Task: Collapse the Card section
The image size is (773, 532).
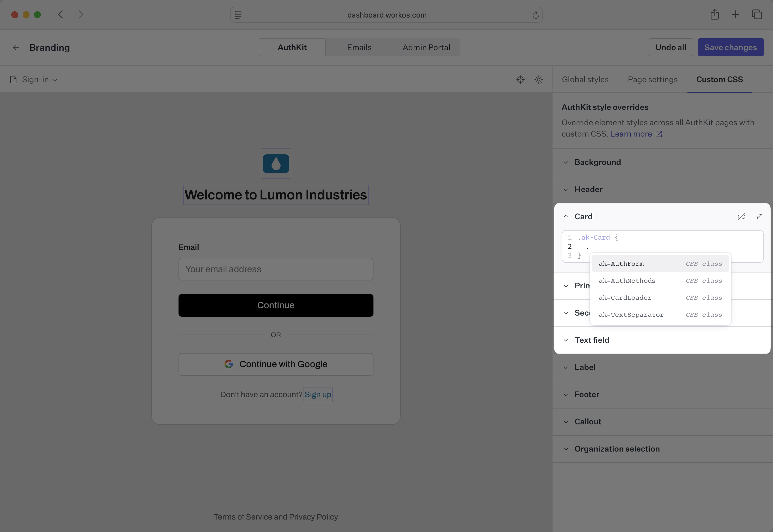Action: [x=566, y=216]
